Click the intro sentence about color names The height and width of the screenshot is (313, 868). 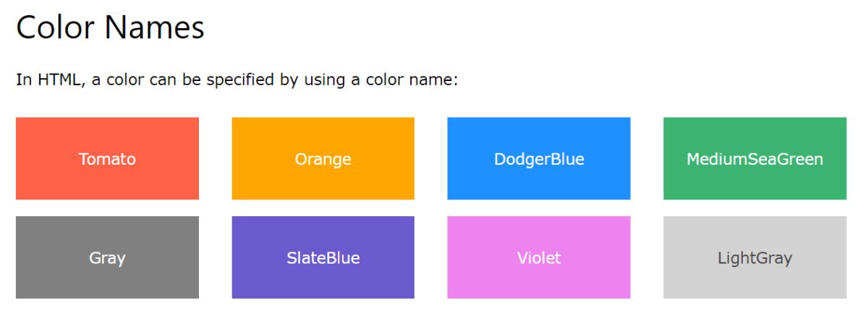click(x=237, y=80)
